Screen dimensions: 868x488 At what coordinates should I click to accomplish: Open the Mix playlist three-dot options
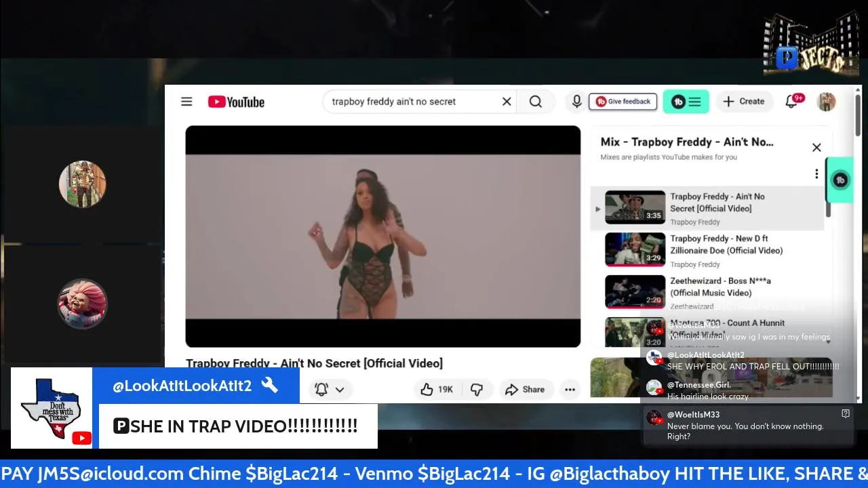click(x=816, y=174)
